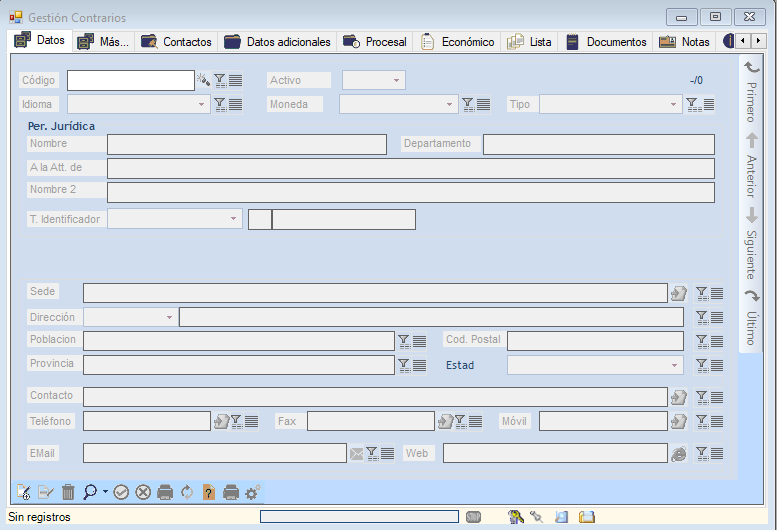Switch to the Contactos tab
This screenshot has width=777, height=530.
(x=177, y=42)
